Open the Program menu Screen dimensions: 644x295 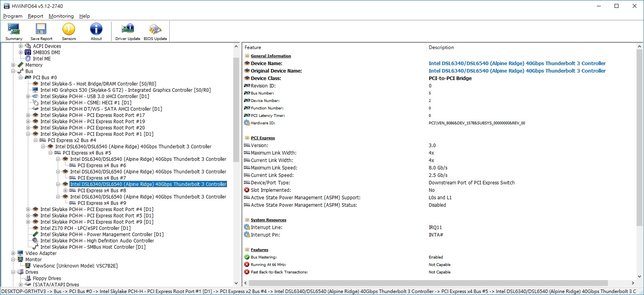coord(13,16)
